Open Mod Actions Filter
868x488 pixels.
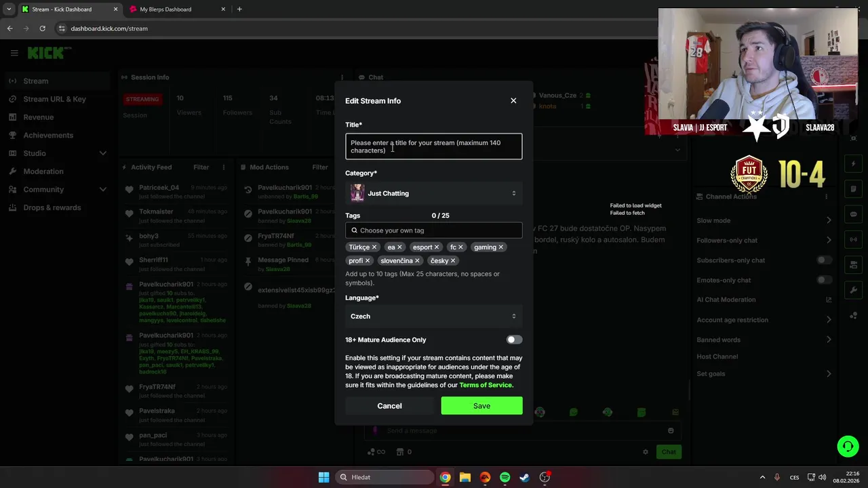click(320, 167)
